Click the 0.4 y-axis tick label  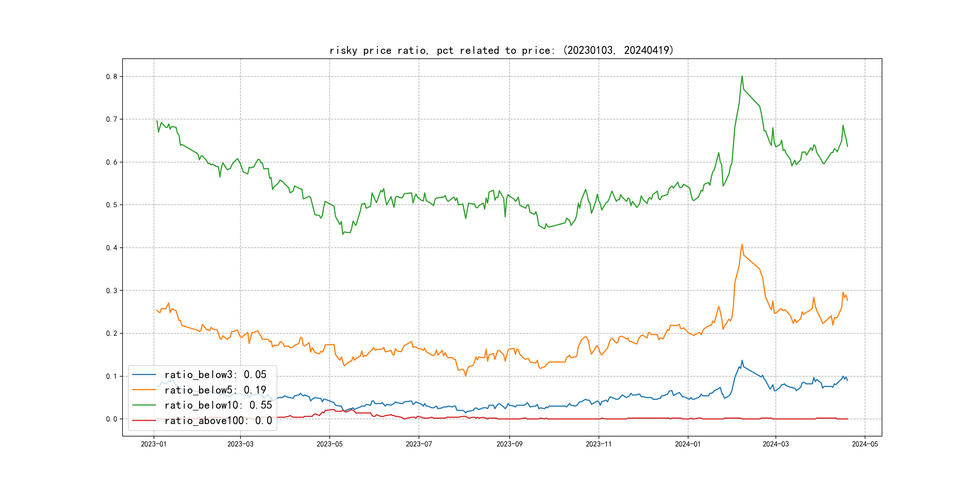tap(112, 248)
